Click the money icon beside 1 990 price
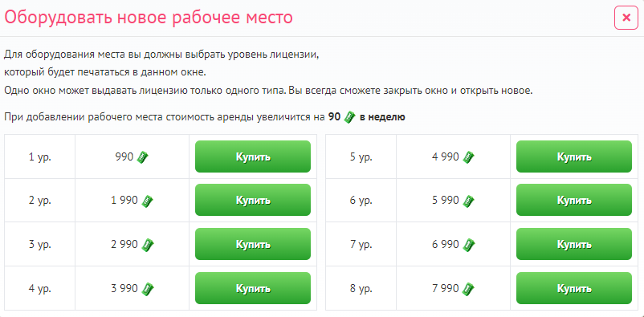The image size is (644, 317). click(x=147, y=201)
